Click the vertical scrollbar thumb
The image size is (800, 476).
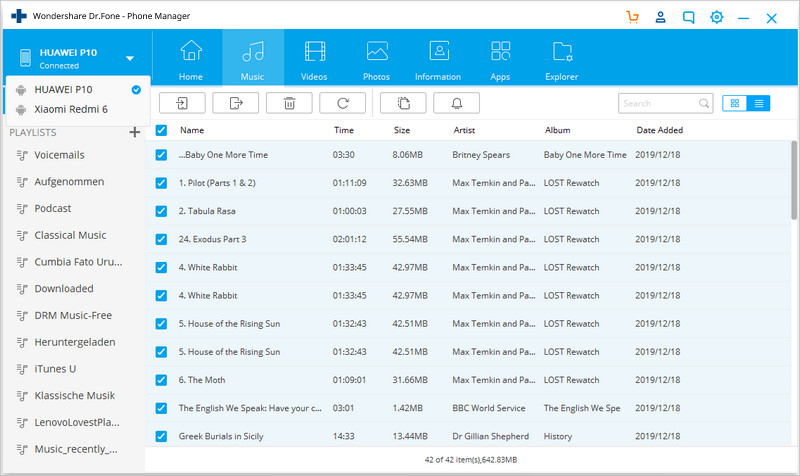[794, 180]
